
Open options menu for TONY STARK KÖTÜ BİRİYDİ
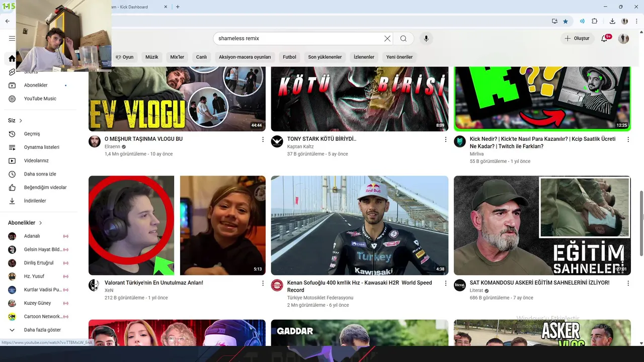[x=445, y=139]
